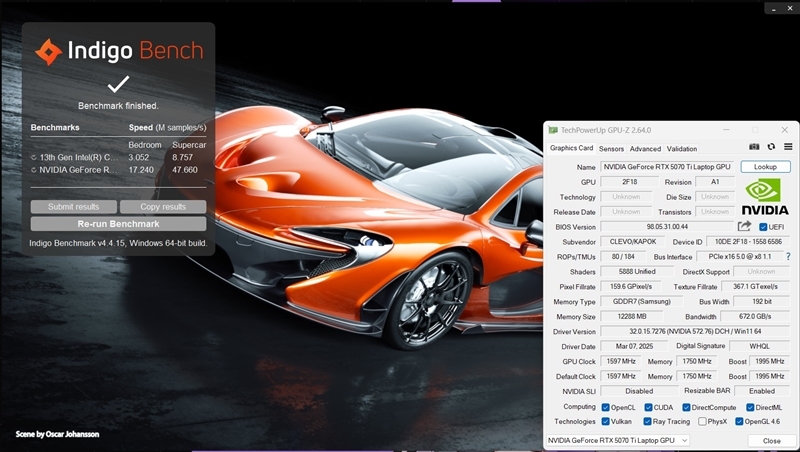Click the Re-run Benchmark button
Viewport: 800px width, 452px height.
(x=118, y=224)
